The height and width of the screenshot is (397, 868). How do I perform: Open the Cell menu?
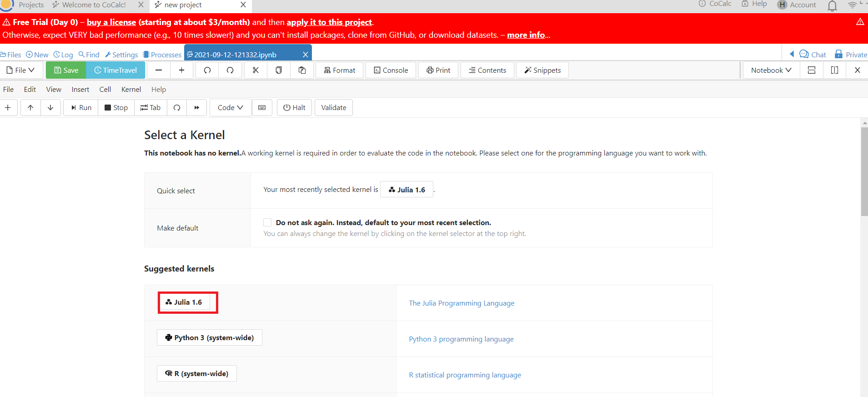[x=105, y=89]
